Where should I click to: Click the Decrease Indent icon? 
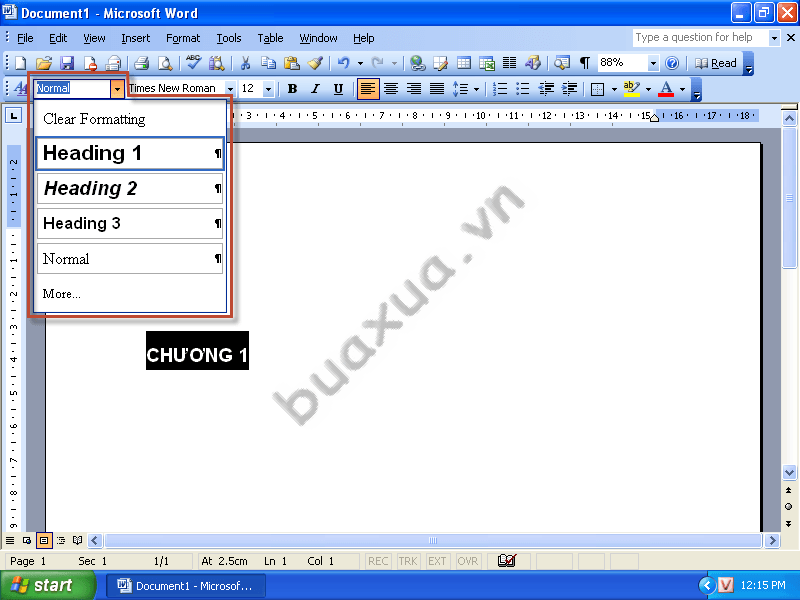[546, 89]
